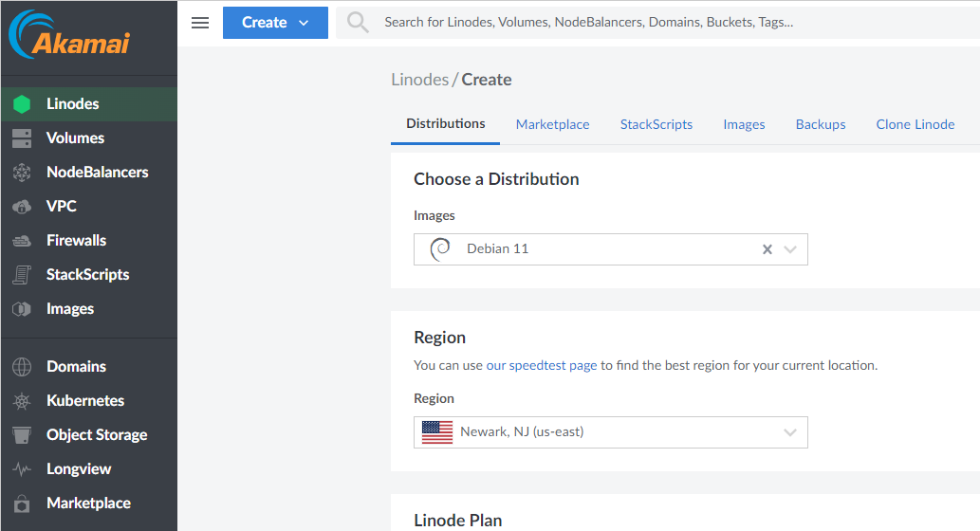The width and height of the screenshot is (980, 531).
Task: Expand the Images distribution dropdown
Action: point(791,249)
